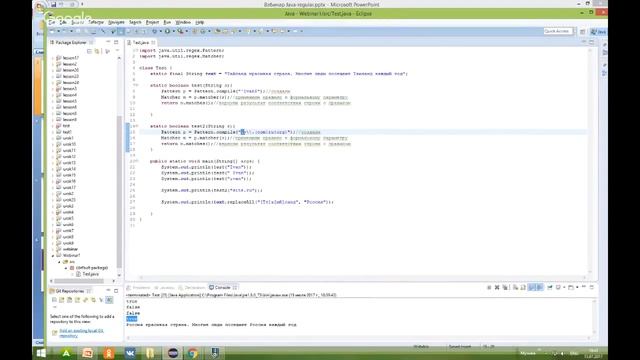Click Remove Launch icon in Console toolbar
This screenshot has height=360, width=640.
click(x=497, y=288)
